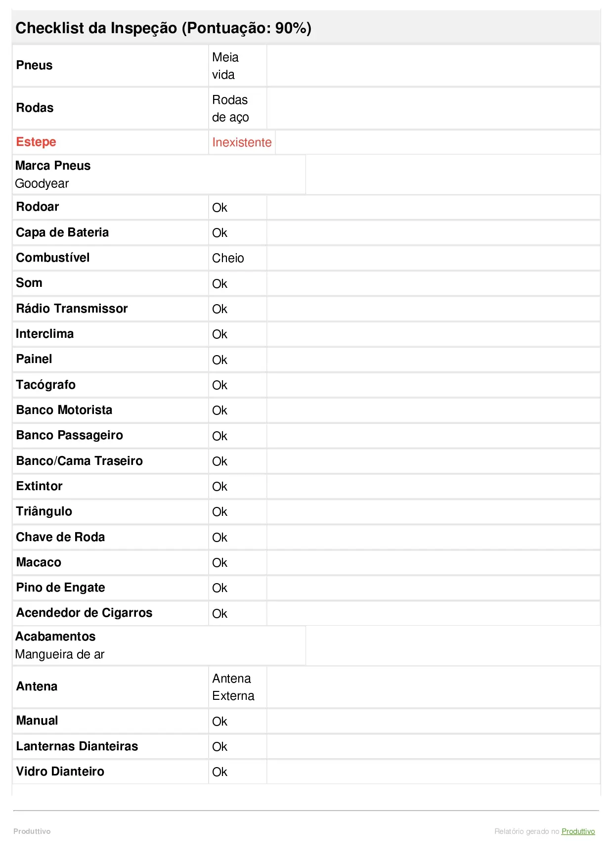Click the red Inexistente value
Viewport: 613px width, 868px height.
pos(242,142)
